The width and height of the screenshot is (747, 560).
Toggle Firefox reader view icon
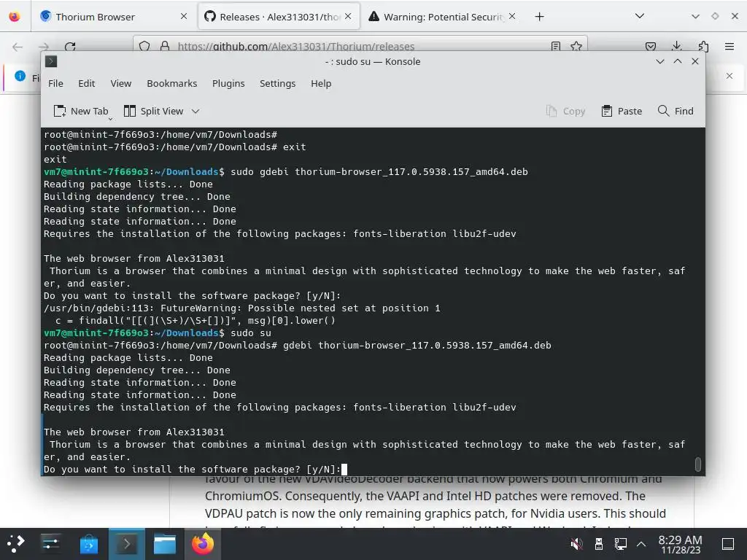click(555, 46)
